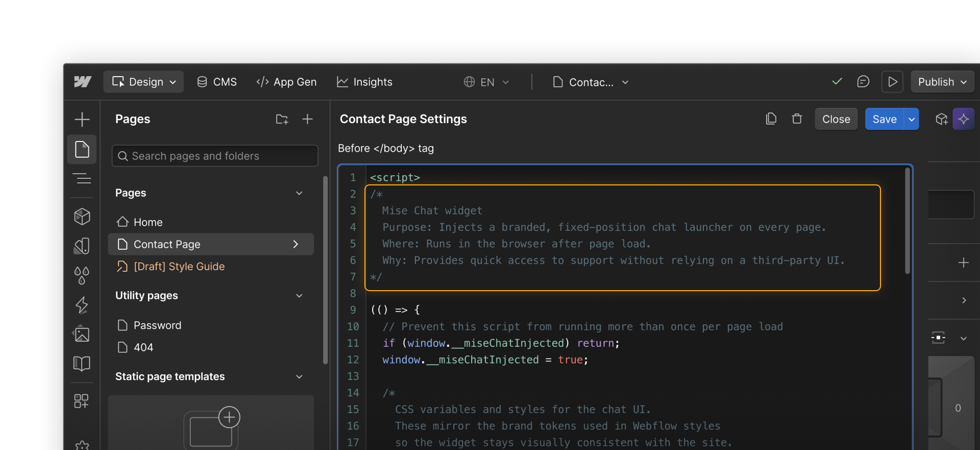Collapse the Pages section chevron
The width and height of the screenshot is (980, 450).
point(299,193)
